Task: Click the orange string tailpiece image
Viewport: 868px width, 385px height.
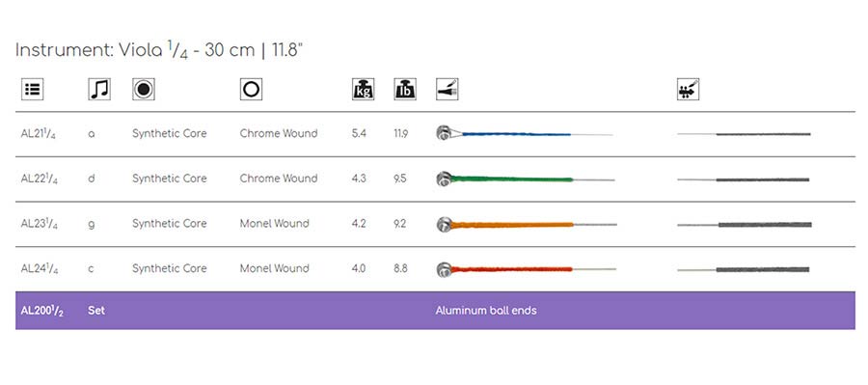Action: pyautogui.click(x=527, y=224)
